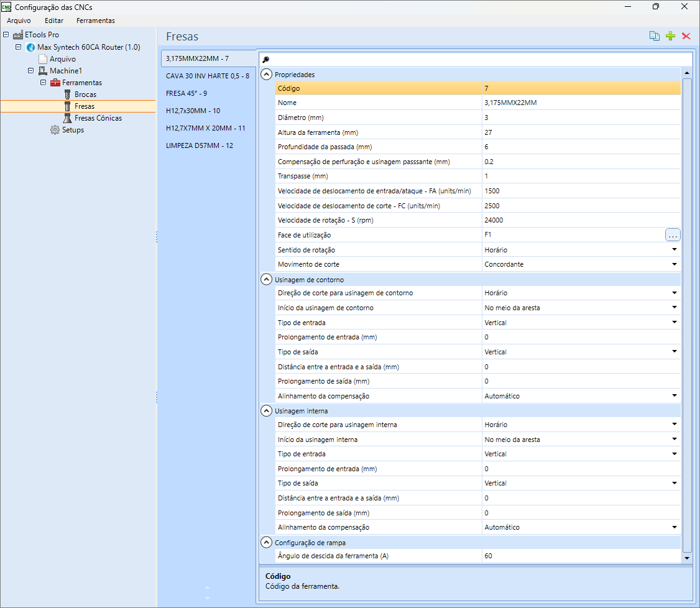Select Brocas in the tree

tap(85, 94)
